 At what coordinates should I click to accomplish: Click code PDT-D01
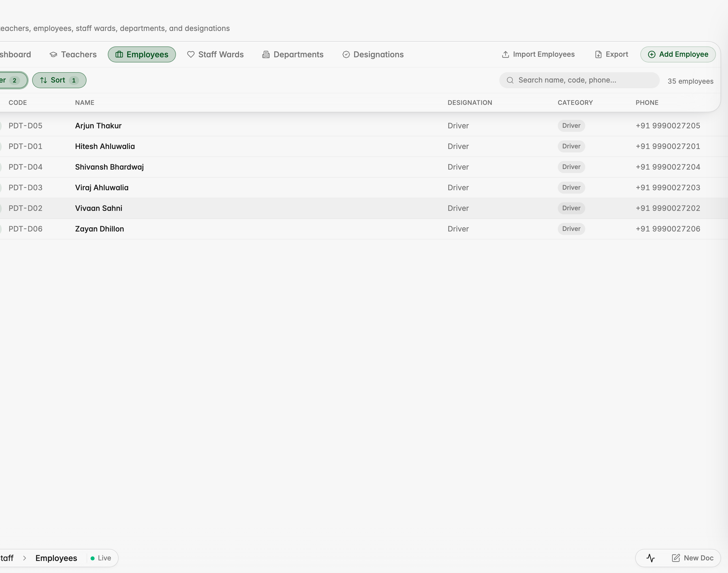pyautogui.click(x=26, y=146)
